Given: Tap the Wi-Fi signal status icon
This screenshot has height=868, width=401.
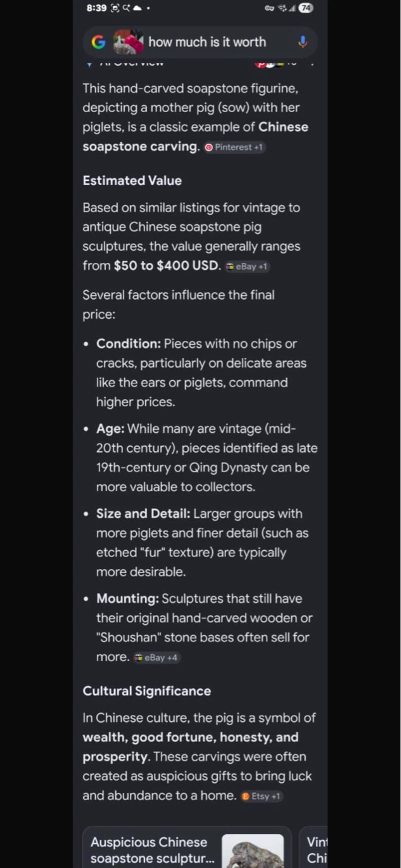Looking at the screenshot, I should tap(282, 8).
